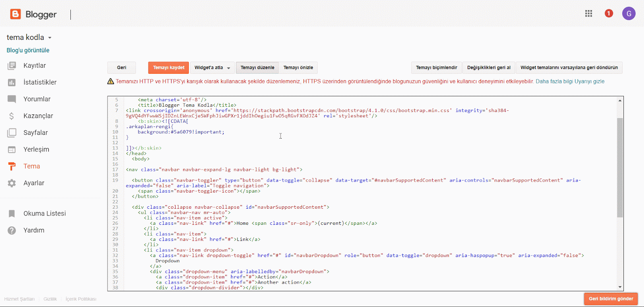Screen dimensions: 644x307
Task: Click line number 23 in the gutter
Action: pos(115,207)
